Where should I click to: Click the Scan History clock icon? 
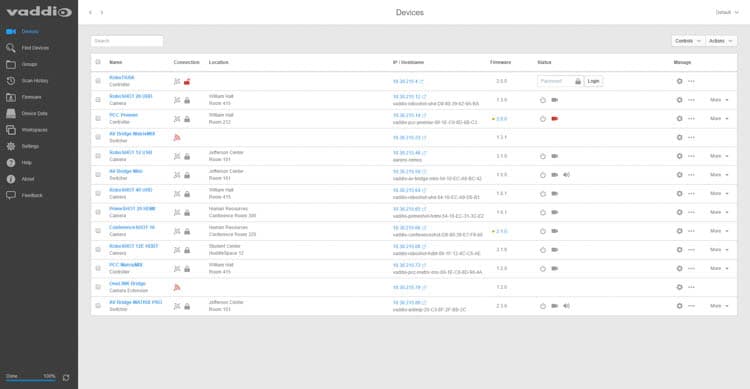tap(11, 81)
